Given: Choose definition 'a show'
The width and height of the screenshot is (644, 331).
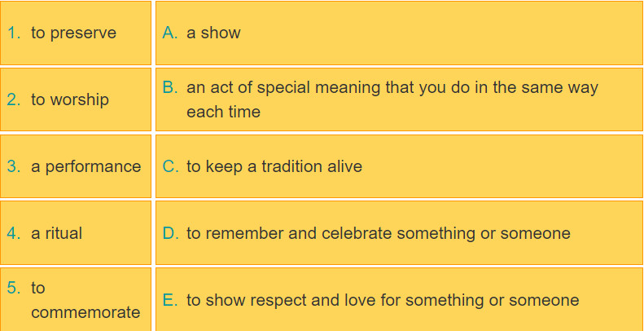Looking at the screenshot, I should (213, 33).
